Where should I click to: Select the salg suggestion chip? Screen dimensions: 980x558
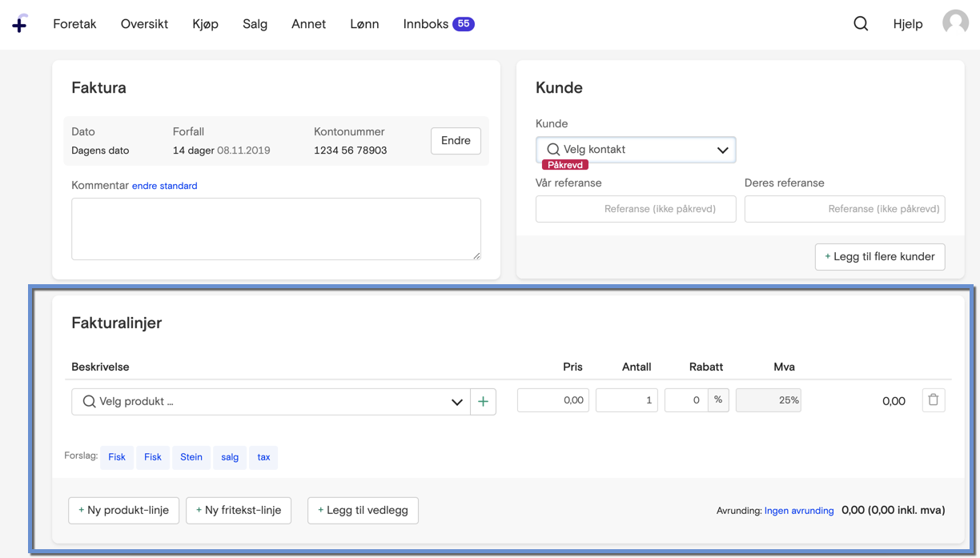tap(230, 457)
